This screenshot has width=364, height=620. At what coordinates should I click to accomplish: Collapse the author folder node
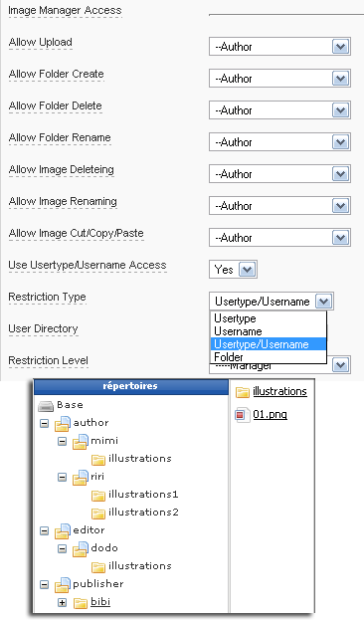(x=45, y=424)
